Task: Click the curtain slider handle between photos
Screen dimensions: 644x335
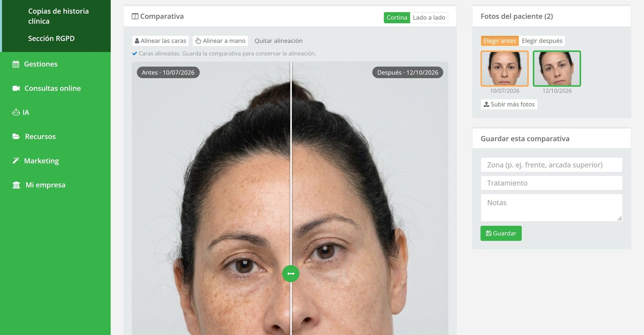Action: point(291,274)
